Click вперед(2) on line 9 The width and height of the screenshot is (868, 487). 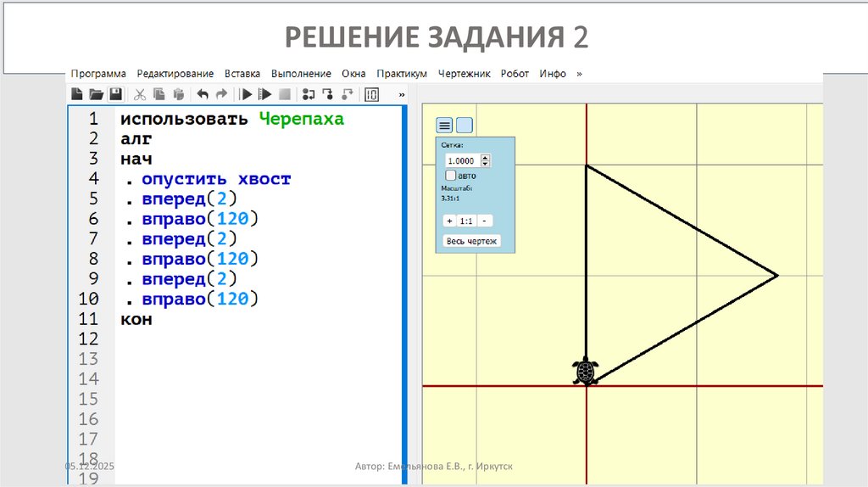(x=189, y=278)
